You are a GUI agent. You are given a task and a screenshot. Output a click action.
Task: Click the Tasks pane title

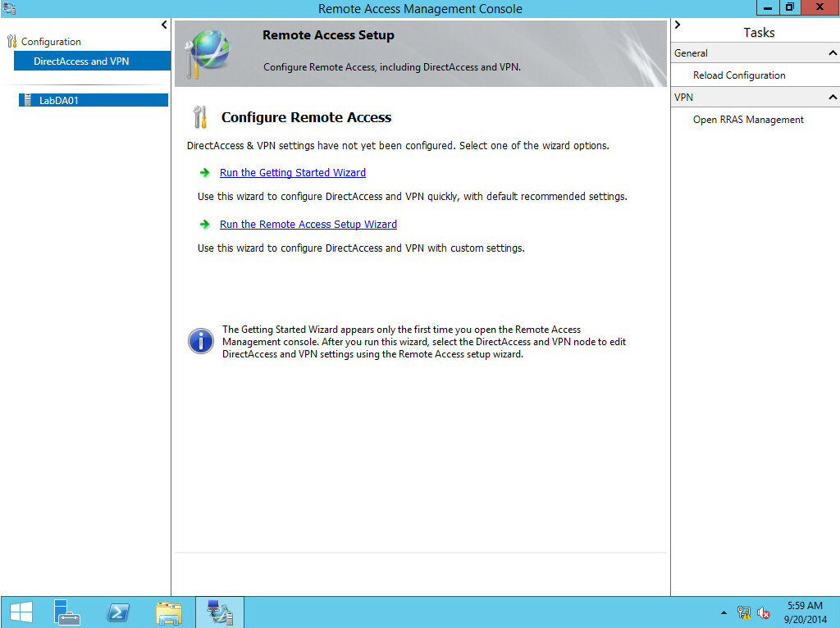click(759, 33)
